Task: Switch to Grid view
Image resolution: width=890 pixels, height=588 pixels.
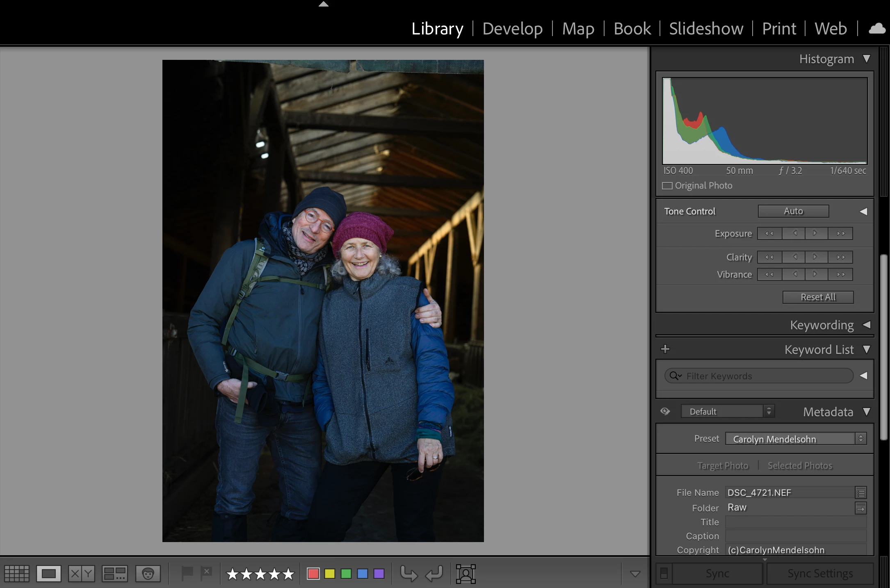Action: [x=16, y=573]
